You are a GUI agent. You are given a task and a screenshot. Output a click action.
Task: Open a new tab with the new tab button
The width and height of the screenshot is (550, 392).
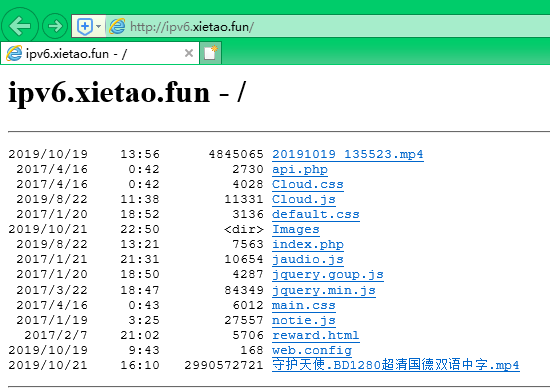click(x=210, y=53)
